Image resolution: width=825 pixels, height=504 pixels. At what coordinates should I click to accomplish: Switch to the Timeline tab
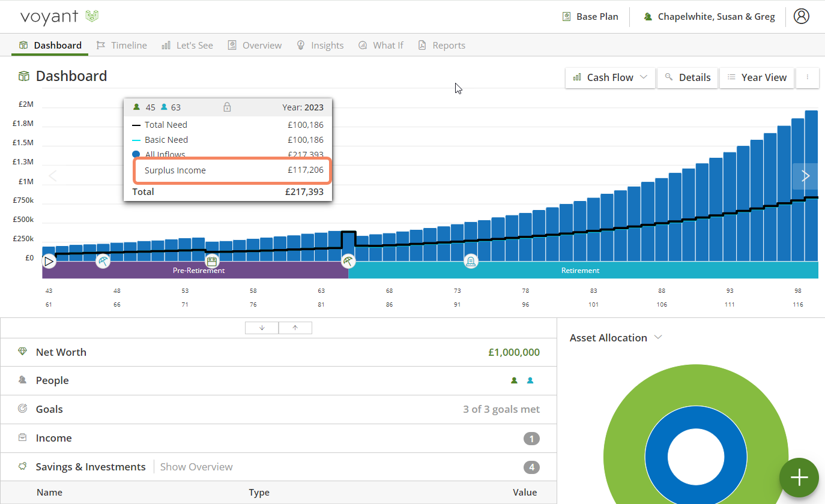(x=121, y=45)
